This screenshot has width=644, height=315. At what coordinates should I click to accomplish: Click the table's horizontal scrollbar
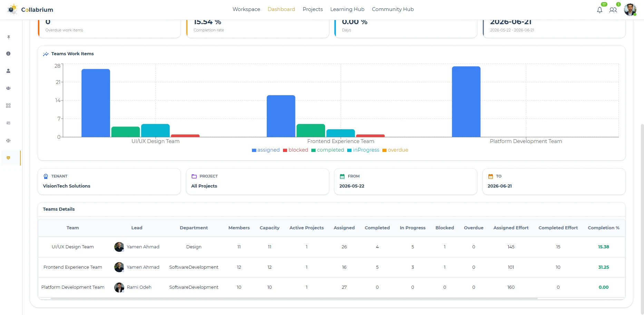tap(294, 298)
